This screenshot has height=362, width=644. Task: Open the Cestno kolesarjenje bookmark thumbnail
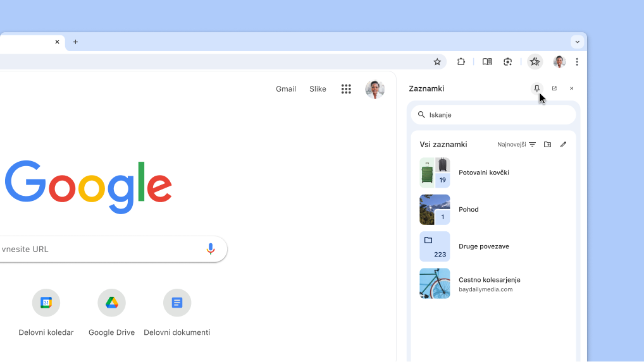pyautogui.click(x=435, y=283)
